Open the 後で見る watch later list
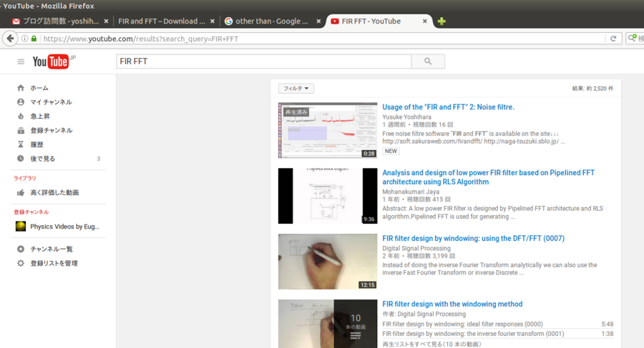Screen dimensions: 644x348 [42, 159]
